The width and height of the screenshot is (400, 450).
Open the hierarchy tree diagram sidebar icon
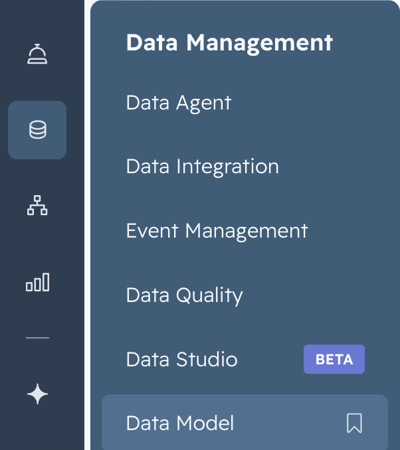tap(37, 205)
